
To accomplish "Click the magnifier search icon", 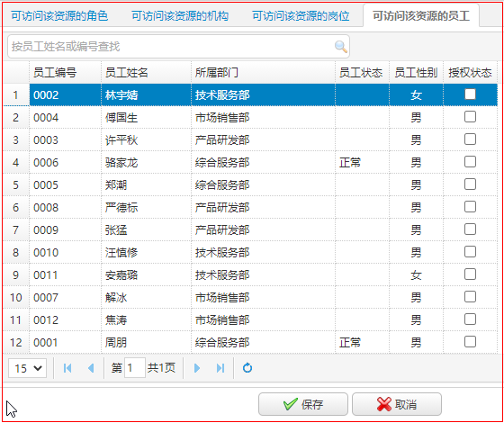I will click(x=341, y=47).
